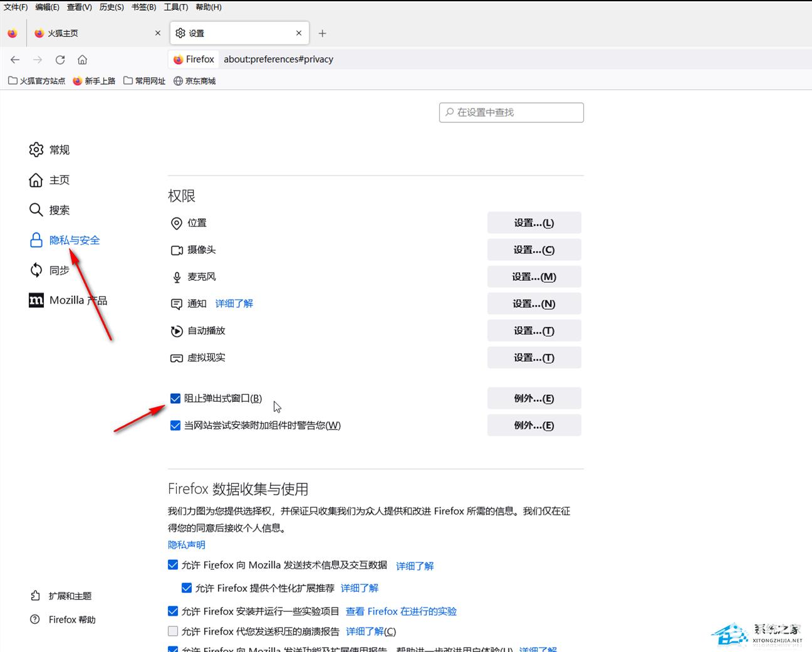Viewport: 812px width, 652px height.
Task: Select the pinned Firefox tab
Action: (x=13, y=33)
